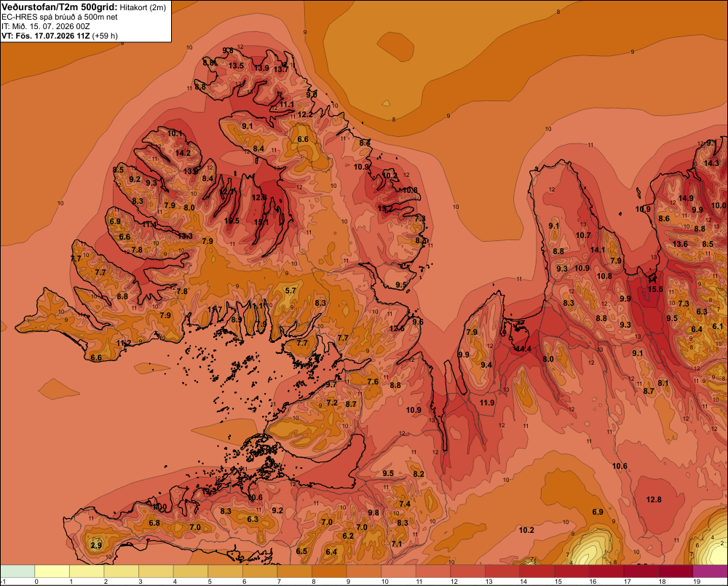Image resolution: width=728 pixels, height=586 pixels.
Task: Click the 14.1 temperature label
Action: (x=598, y=250)
